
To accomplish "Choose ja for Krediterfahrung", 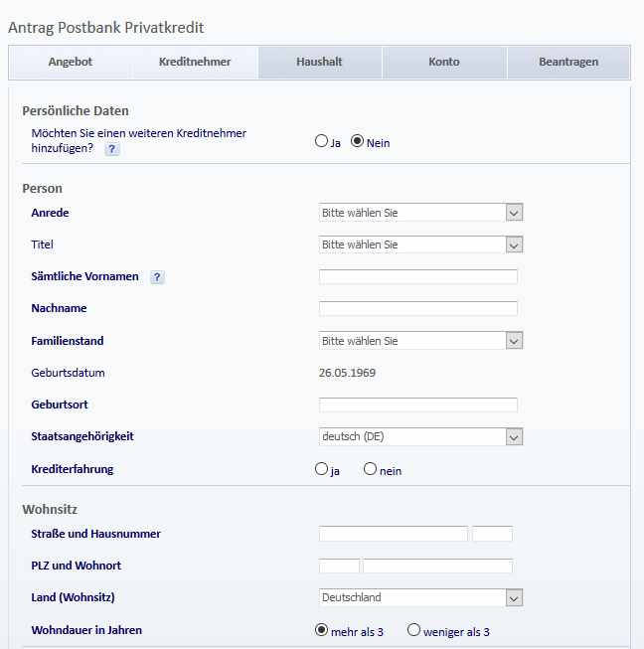I will pos(321,469).
